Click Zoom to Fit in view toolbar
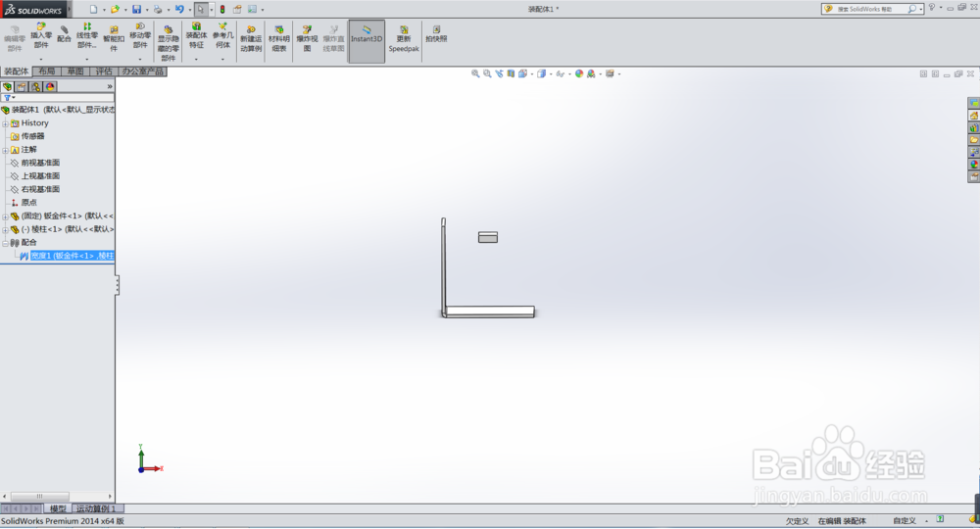 [x=475, y=73]
